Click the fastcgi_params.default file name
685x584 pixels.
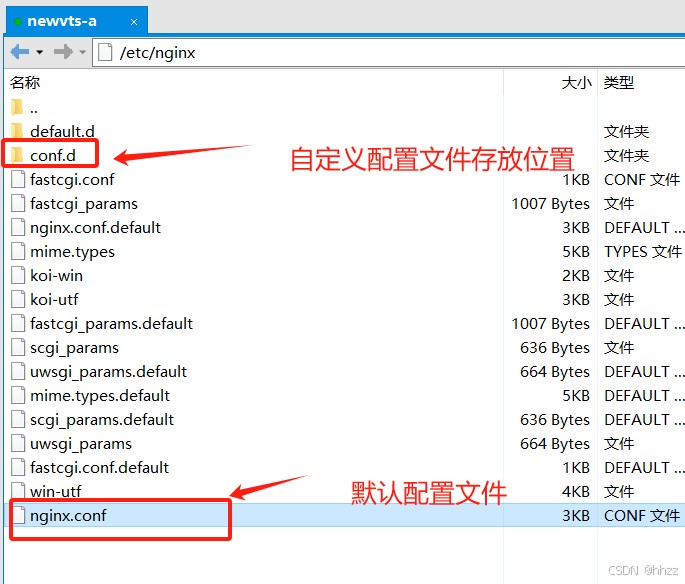coord(111,324)
